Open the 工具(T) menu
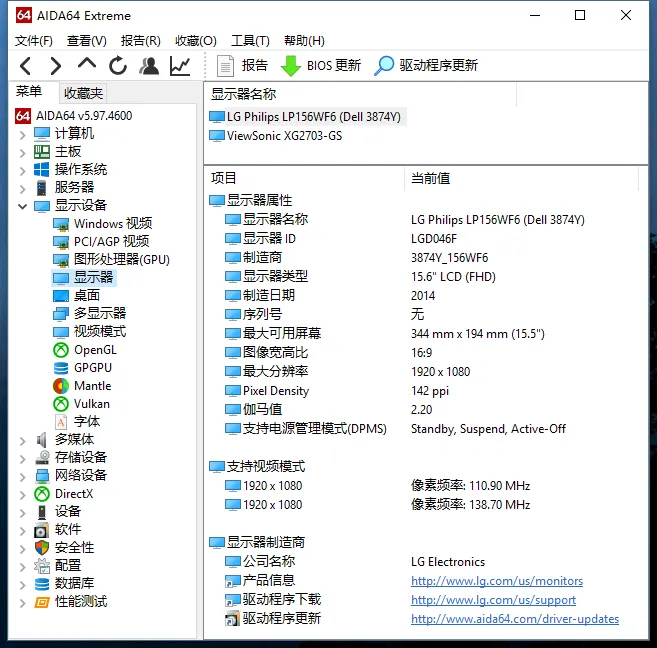This screenshot has width=657, height=648. click(251, 41)
